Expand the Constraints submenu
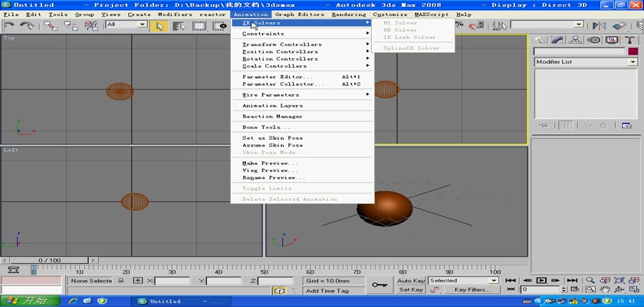The height and width of the screenshot is (307, 644). click(x=303, y=34)
